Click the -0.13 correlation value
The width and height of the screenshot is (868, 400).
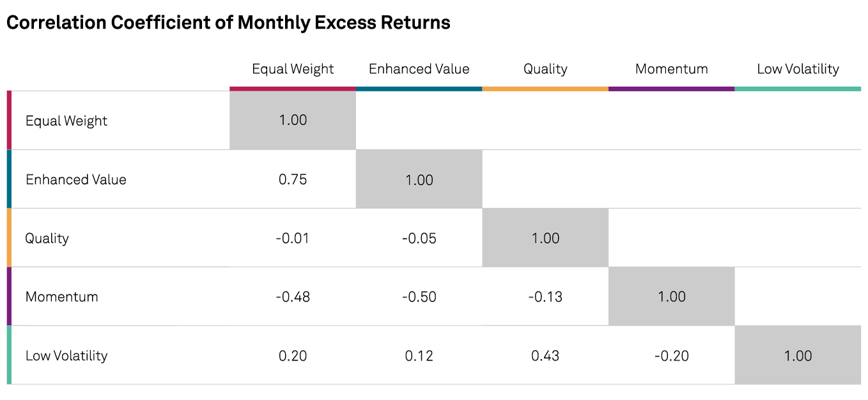tap(545, 297)
